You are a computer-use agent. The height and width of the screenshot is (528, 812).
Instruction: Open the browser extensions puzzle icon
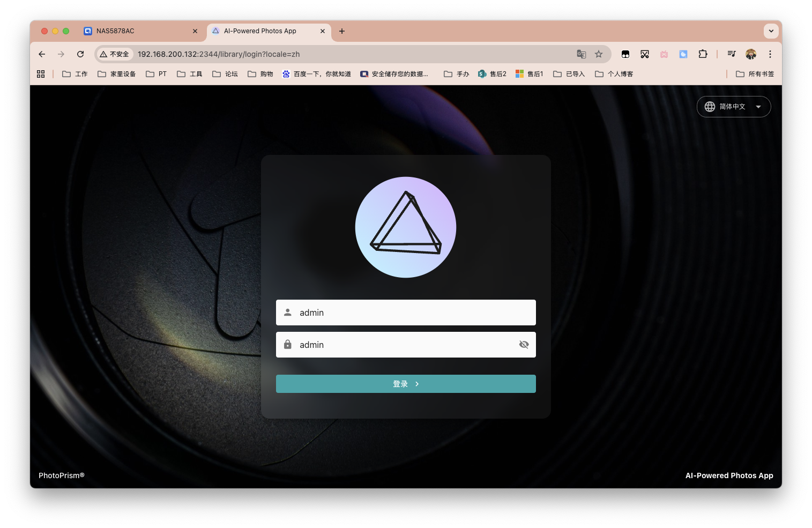[703, 54]
